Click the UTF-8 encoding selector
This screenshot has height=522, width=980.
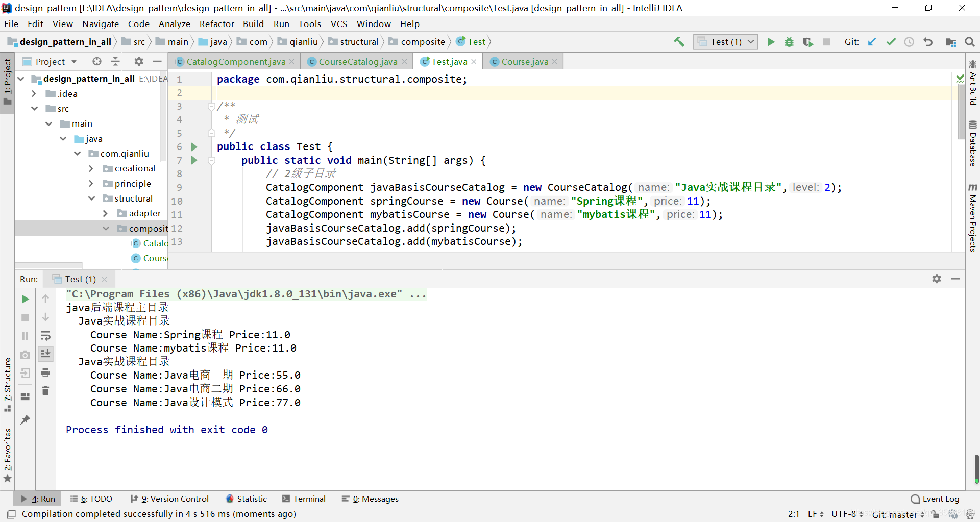(847, 514)
